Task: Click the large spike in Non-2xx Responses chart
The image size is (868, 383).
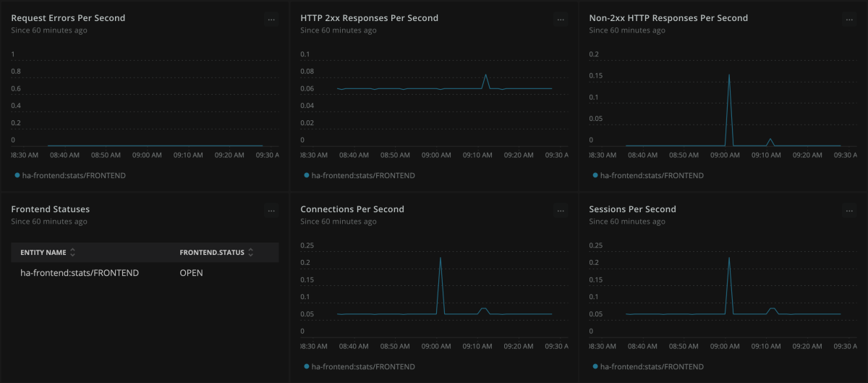Action: (x=728, y=75)
